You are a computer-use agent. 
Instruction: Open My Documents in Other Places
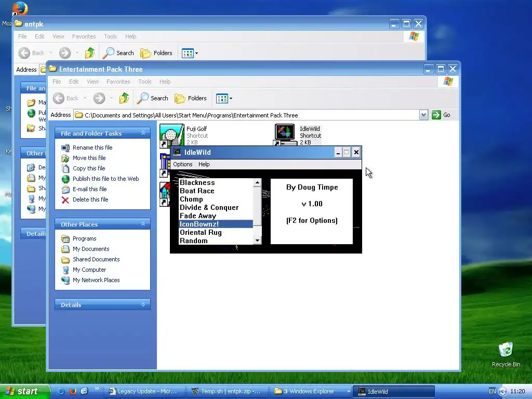click(x=91, y=249)
